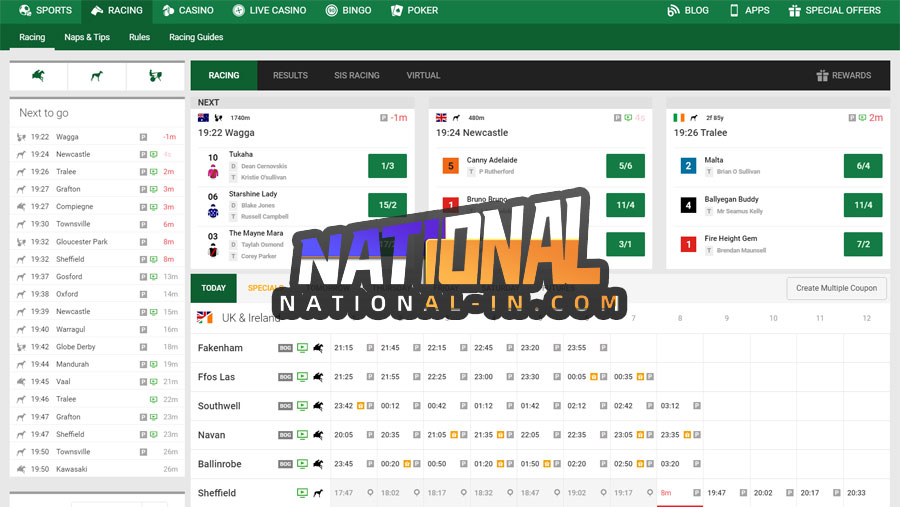The width and height of the screenshot is (900, 507).
Task: Open 19:22 Wagga race heading
Action: (226, 133)
